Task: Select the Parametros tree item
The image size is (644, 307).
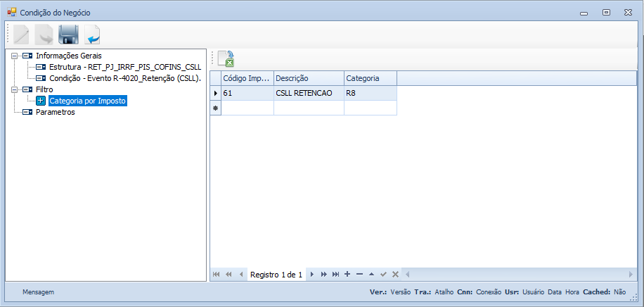Action: (56, 112)
